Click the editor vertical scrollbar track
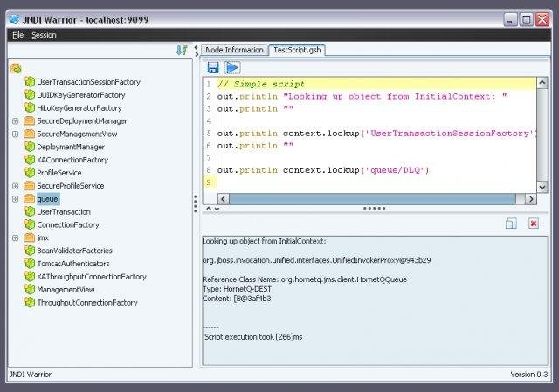This screenshot has height=392, width=559. (x=542, y=134)
